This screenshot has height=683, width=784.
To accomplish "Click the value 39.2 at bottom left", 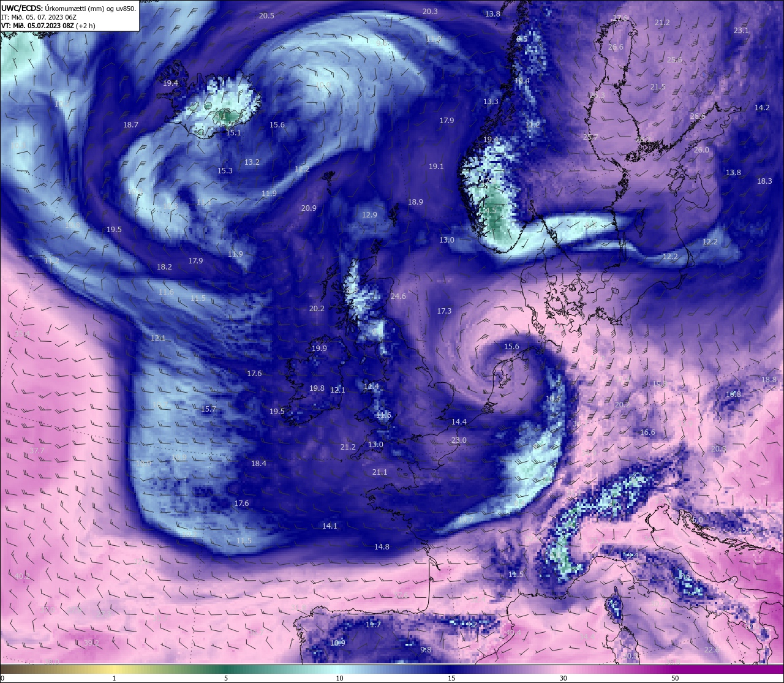I will [91, 643].
